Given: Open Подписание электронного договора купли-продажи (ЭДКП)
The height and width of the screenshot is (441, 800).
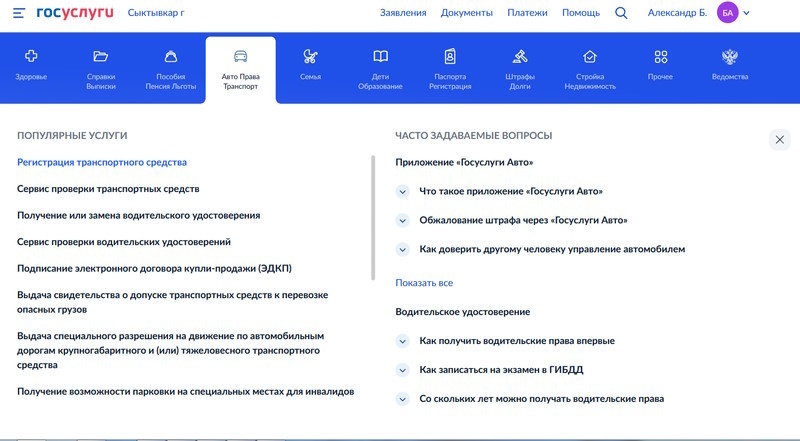Looking at the screenshot, I should (x=155, y=268).
